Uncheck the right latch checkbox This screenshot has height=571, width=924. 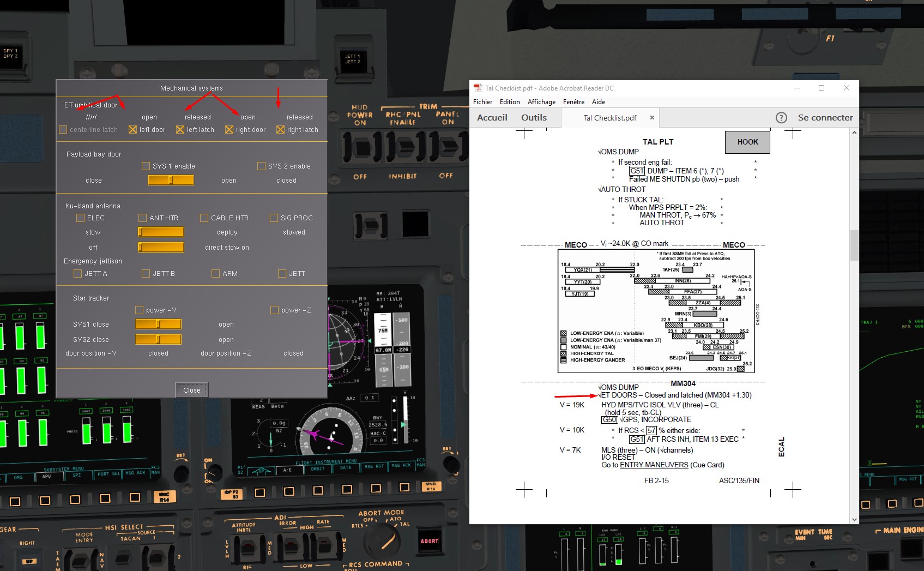(280, 130)
